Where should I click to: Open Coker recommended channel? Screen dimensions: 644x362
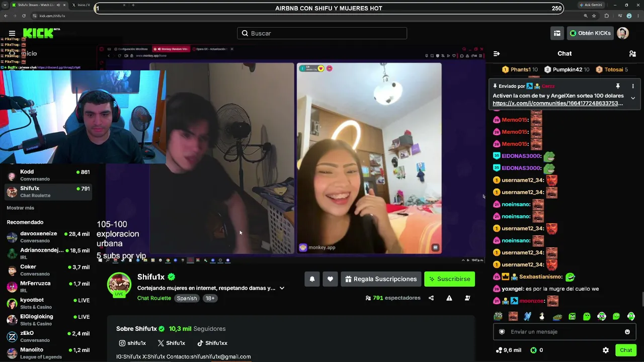pyautogui.click(x=48, y=270)
